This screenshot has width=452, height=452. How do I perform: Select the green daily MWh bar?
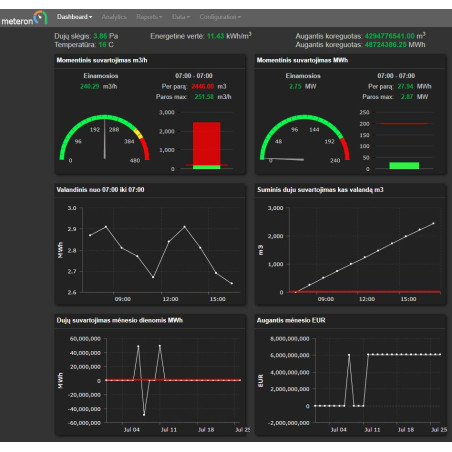404,165
